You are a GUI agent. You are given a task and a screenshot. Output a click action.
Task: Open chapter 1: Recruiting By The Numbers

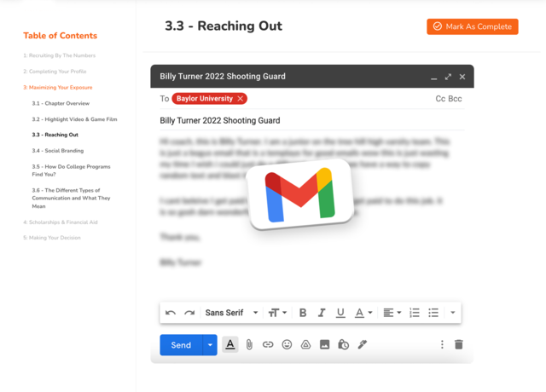[59, 55]
